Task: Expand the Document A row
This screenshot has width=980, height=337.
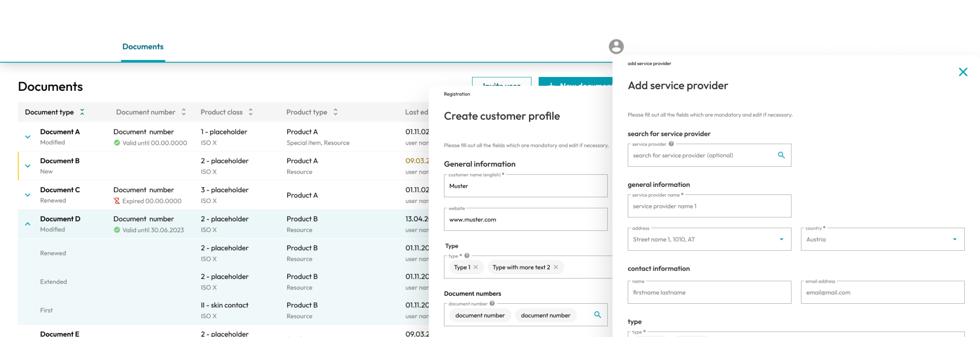Action: click(28, 137)
